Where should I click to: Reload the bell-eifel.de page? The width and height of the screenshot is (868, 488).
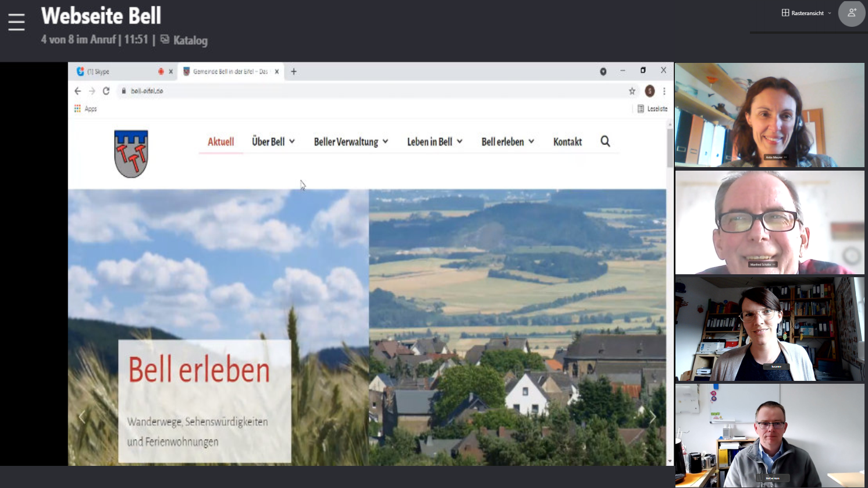(106, 91)
